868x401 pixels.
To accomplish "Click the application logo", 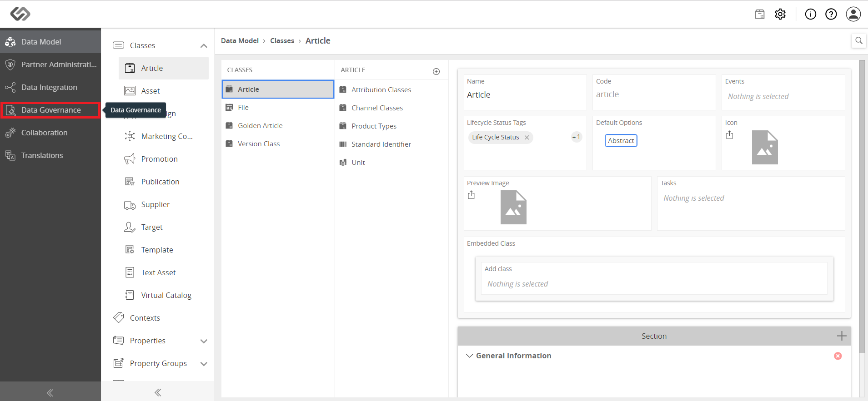I will tap(20, 14).
